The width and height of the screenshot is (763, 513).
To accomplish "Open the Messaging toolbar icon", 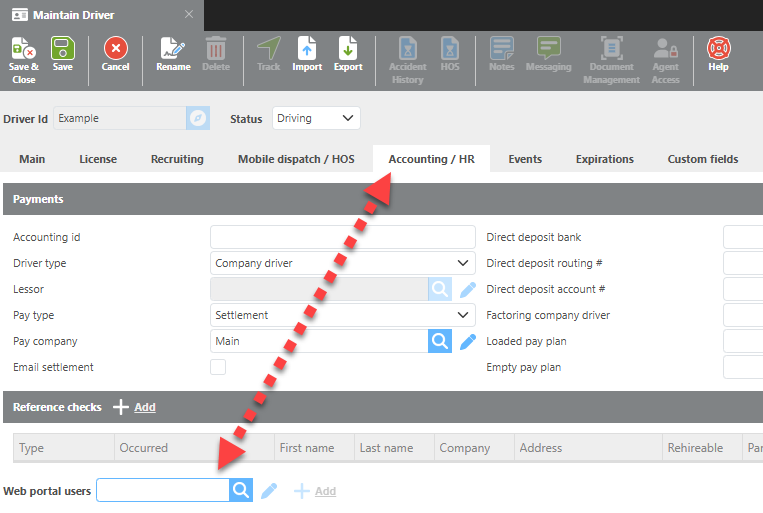I will [548, 48].
